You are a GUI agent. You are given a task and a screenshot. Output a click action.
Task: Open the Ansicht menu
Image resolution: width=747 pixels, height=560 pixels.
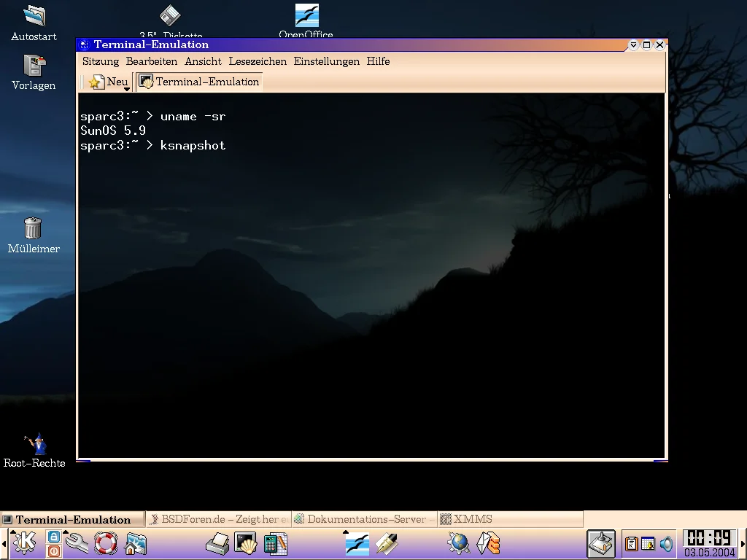click(203, 61)
